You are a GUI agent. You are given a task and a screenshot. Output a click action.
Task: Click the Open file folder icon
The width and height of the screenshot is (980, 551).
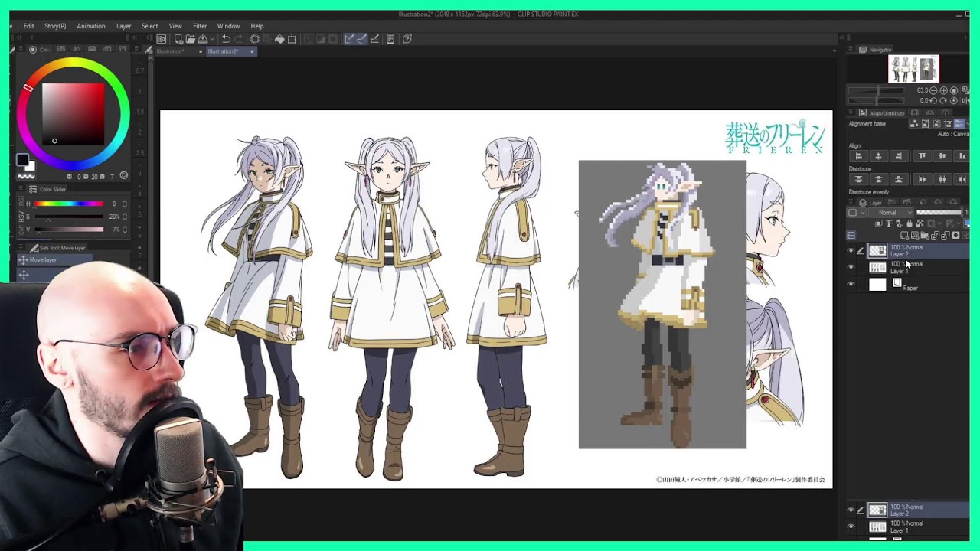pyautogui.click(x=190, y=39)
